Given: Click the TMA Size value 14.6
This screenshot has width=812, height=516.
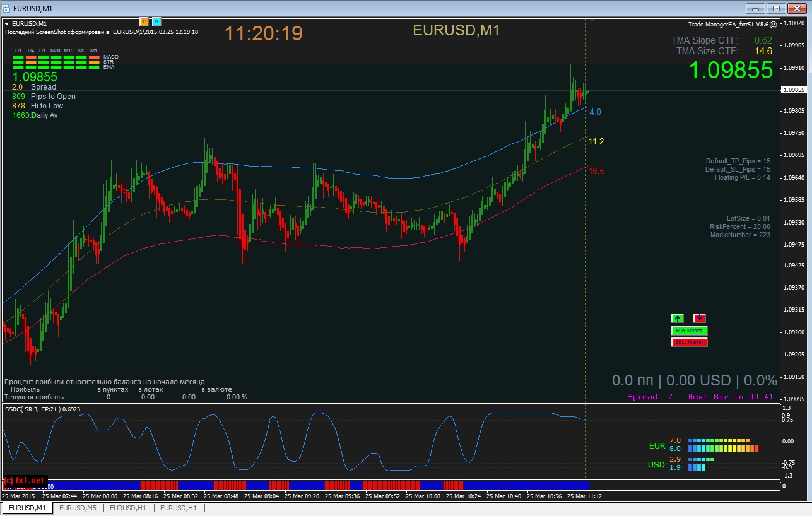Looking at the screenshot, I should (763, 51).
